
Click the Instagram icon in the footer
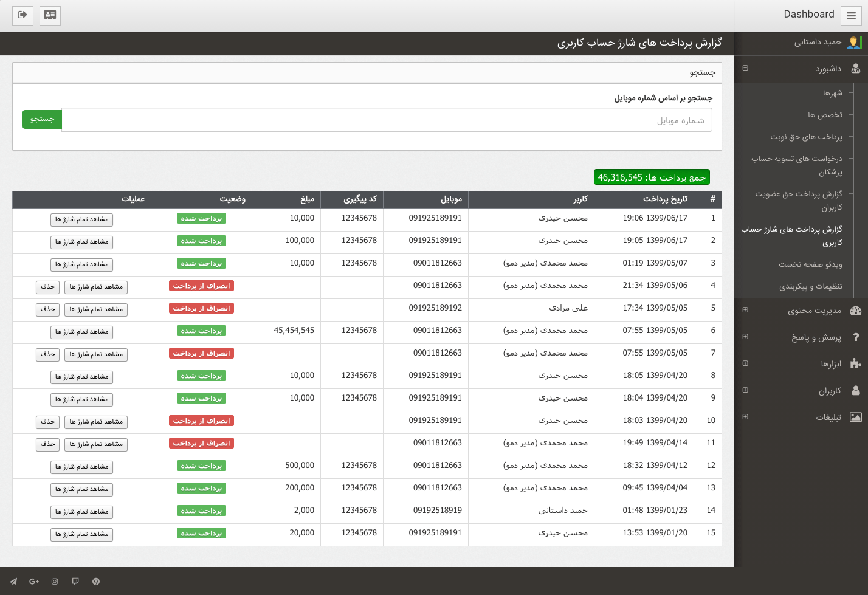[55, 582]
